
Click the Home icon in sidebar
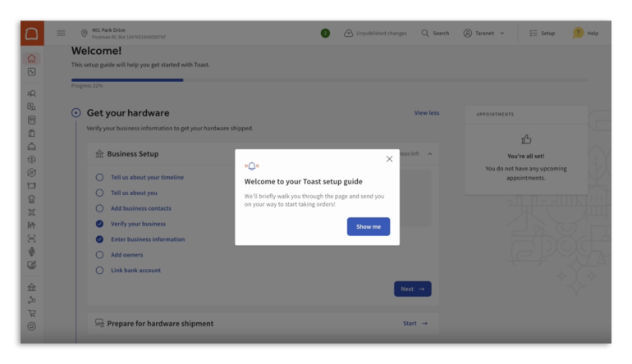[31, 58]
